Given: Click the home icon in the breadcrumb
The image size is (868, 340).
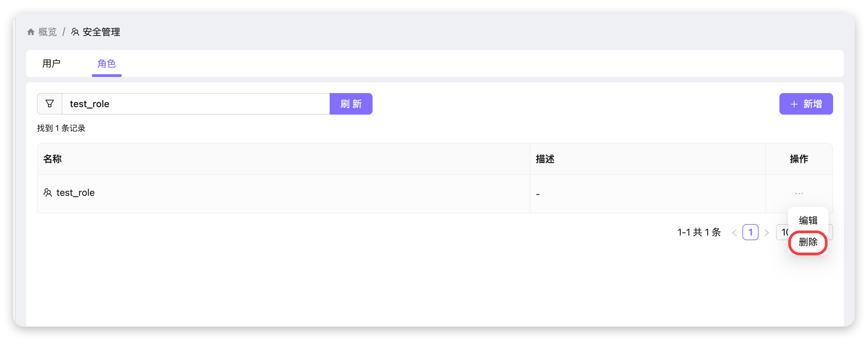Looking at the screenshot, I should pyautogui.click(x=31, y=32).
